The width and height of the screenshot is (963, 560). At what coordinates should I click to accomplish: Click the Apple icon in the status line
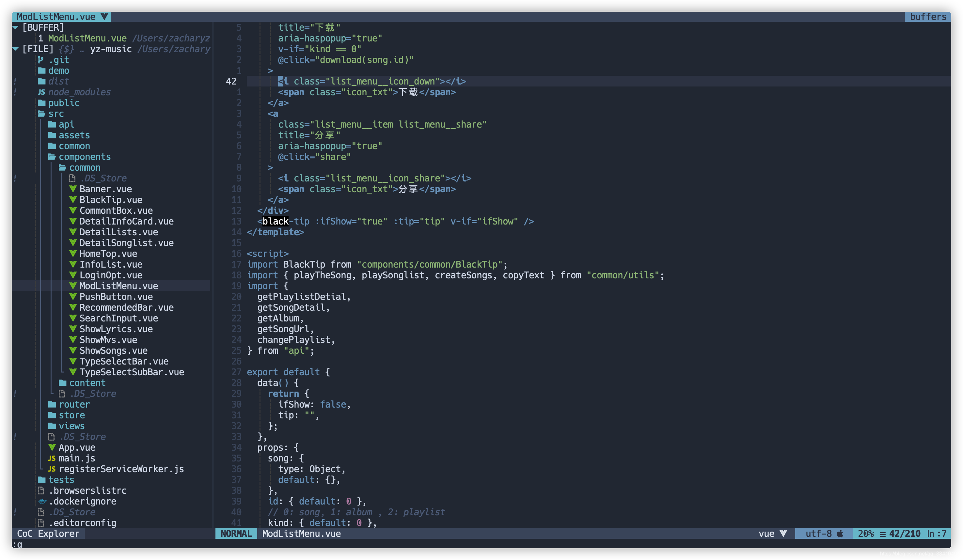[x=840, y=534]
